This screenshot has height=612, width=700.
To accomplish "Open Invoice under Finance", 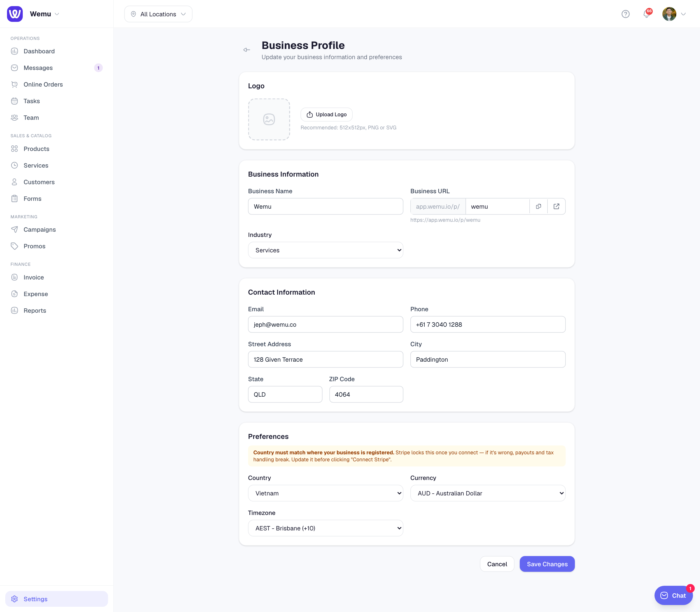I will point(57,277).
